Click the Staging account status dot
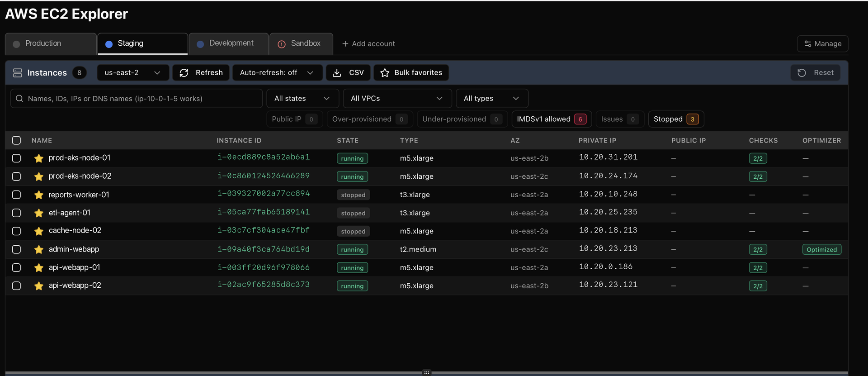 (109, 44)
